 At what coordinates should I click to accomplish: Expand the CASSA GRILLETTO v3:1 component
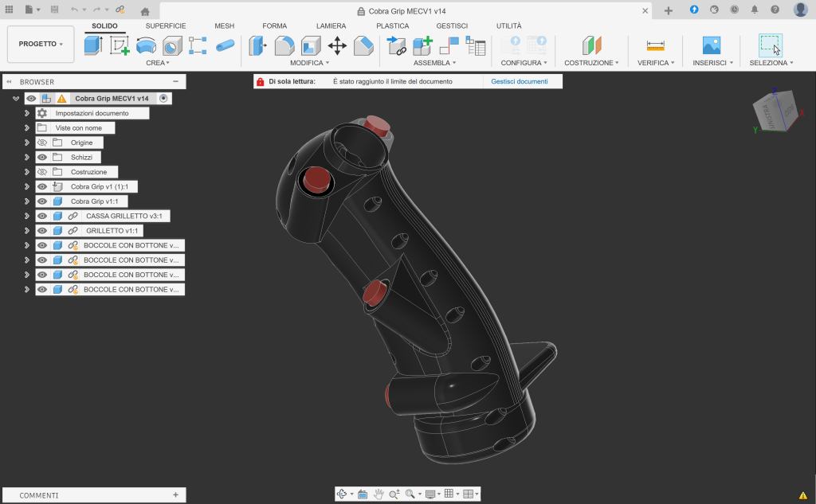coord(27,217)
